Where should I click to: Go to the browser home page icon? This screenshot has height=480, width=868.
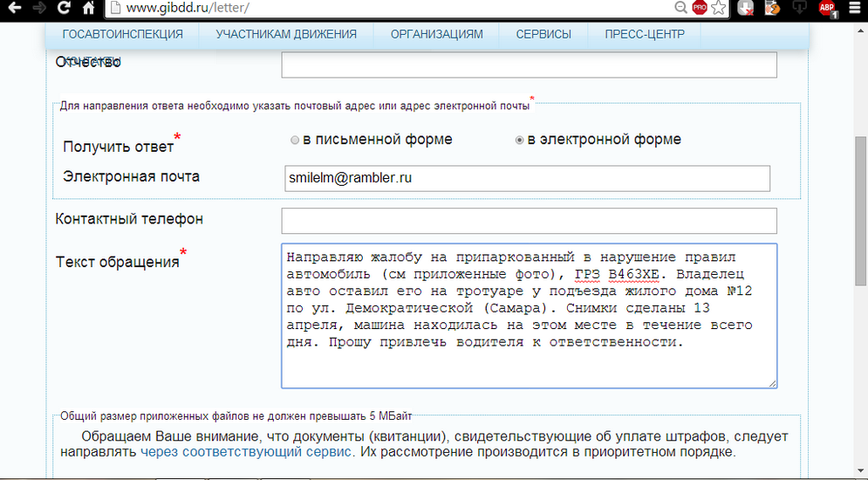[x=88, y=9]
